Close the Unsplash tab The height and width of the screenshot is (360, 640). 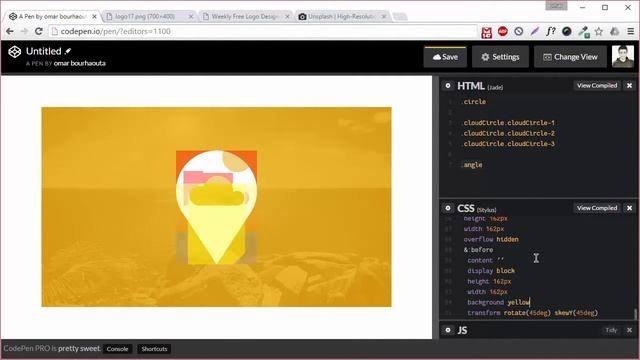coord(384,17)
